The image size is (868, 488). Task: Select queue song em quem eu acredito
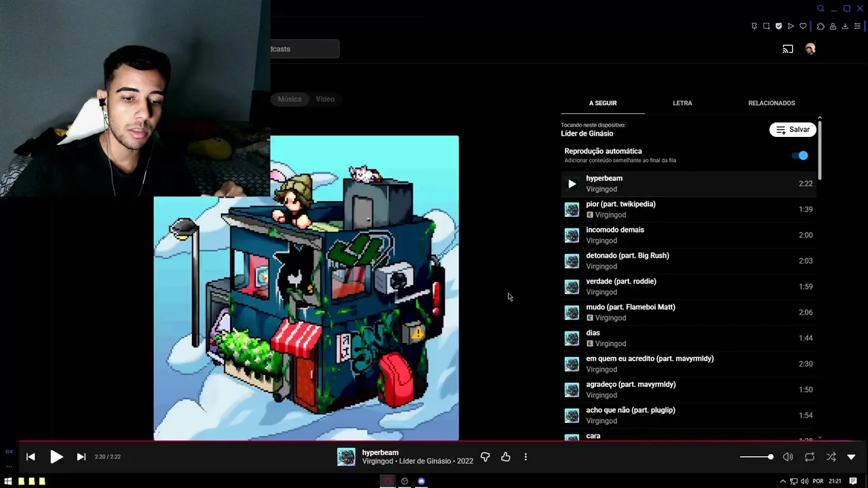[688, 364]
